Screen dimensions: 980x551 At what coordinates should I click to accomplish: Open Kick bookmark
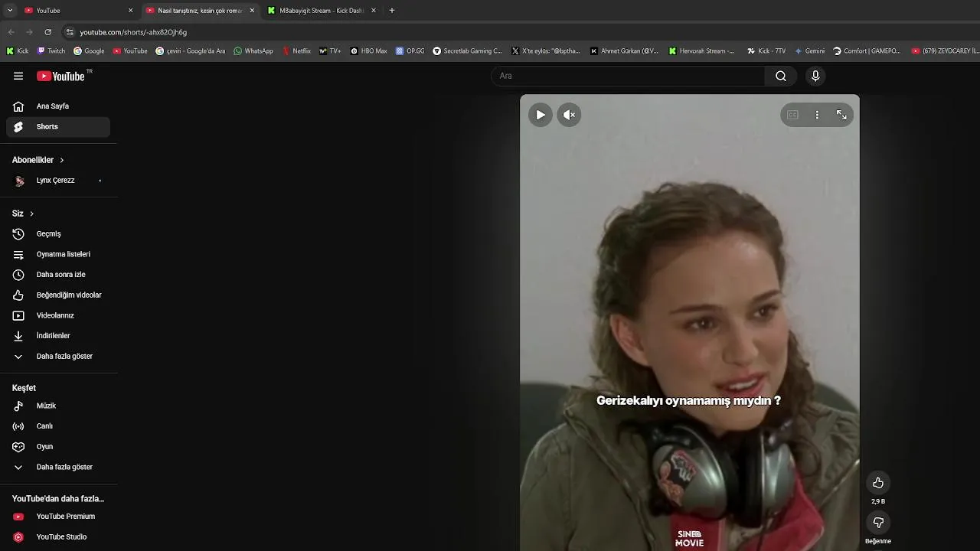[18, 51]
